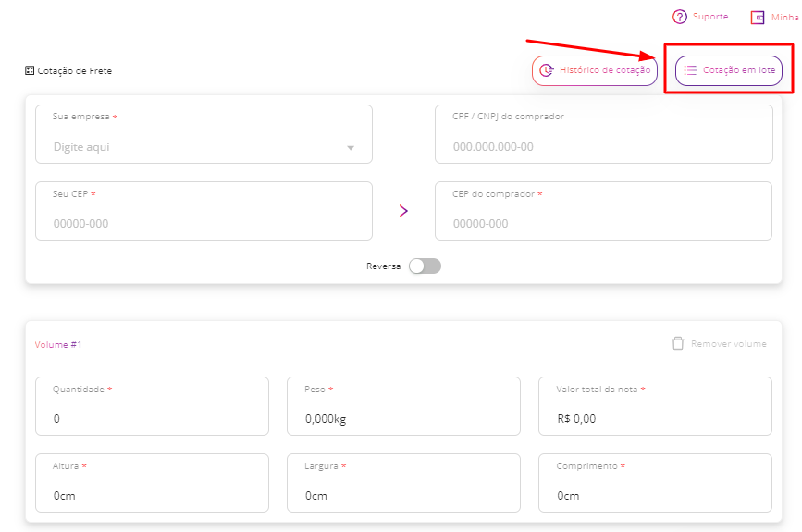Focus the CPF / CNPJ do comprador field
Viewport: 802px width, 532px height.
(x=603, y=134)
